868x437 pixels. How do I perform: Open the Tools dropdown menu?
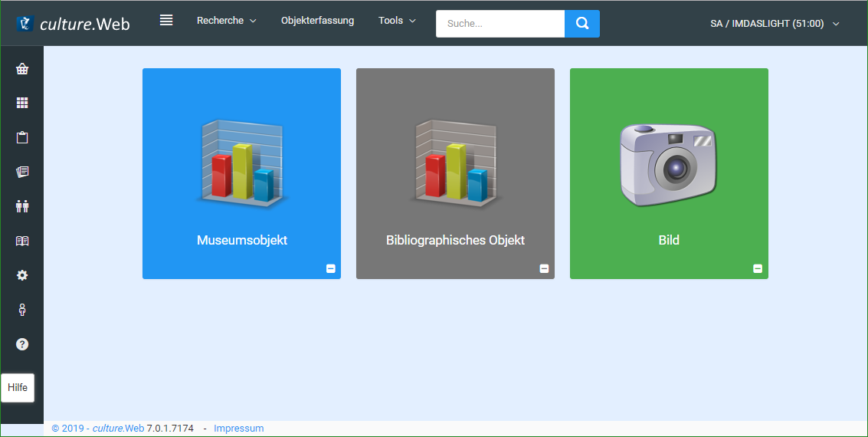[x=397, y=21]
